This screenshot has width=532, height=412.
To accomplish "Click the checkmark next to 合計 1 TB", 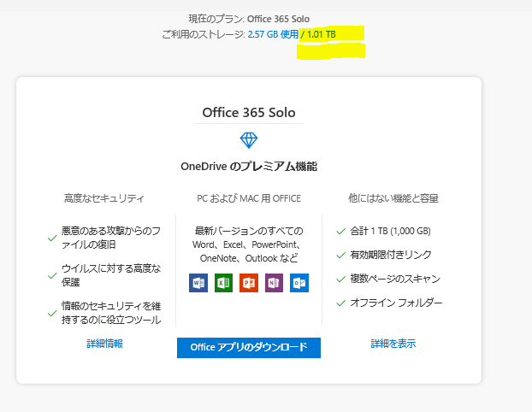I will pos(340,232).
